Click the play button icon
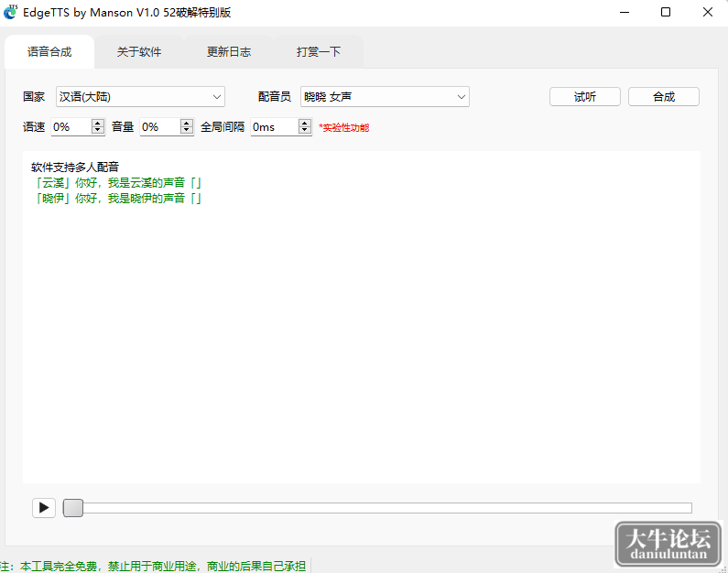728x573 pixels. [44, 508]
